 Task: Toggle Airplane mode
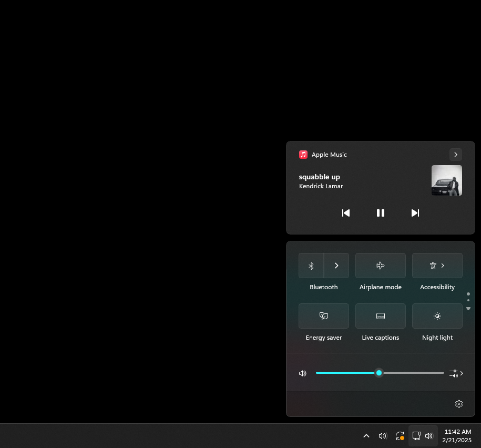tap(381, 266)
